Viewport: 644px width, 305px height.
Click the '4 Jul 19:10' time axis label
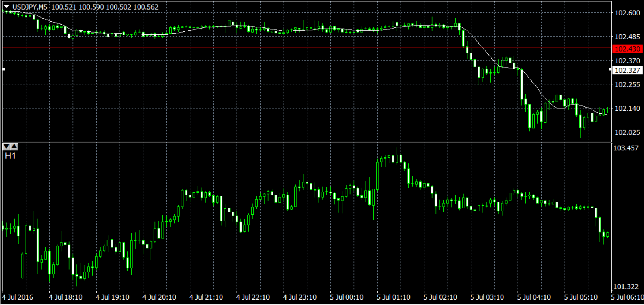[x=112, y=297]
